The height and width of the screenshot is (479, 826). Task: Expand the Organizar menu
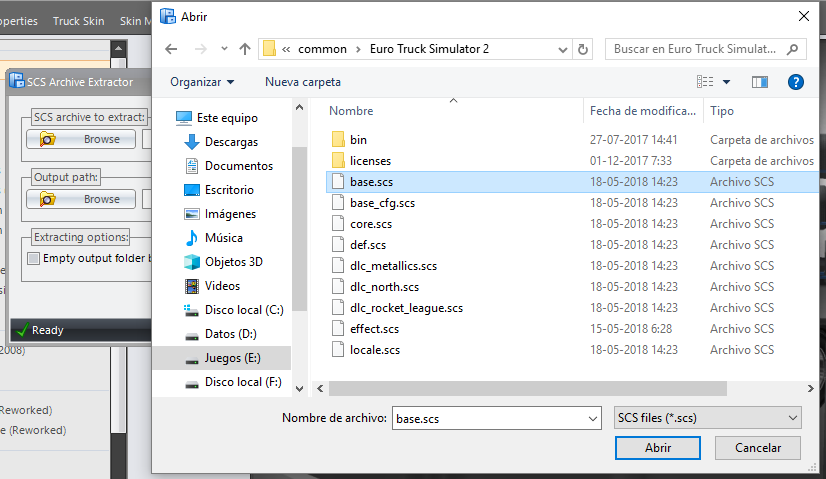point(202,82)
